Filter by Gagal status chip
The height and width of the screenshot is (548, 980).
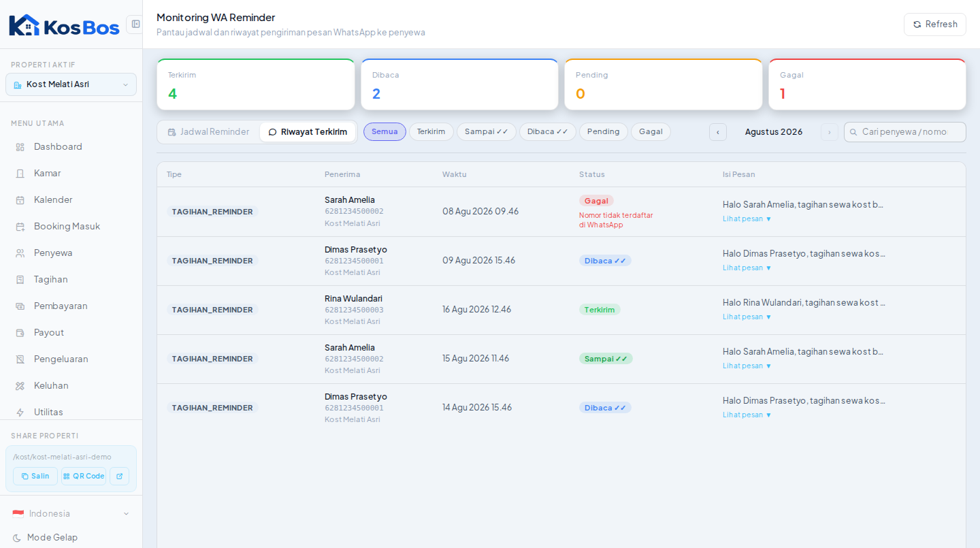pos(651,131)
